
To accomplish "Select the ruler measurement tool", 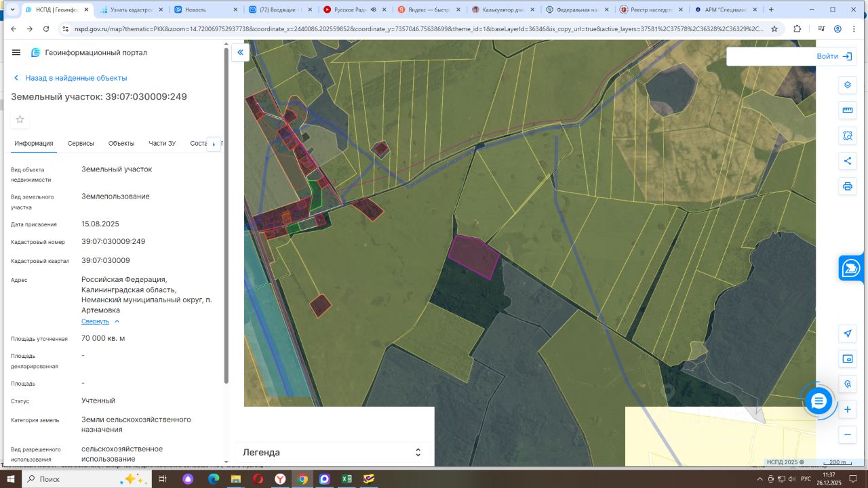I will tap(847, 110).
